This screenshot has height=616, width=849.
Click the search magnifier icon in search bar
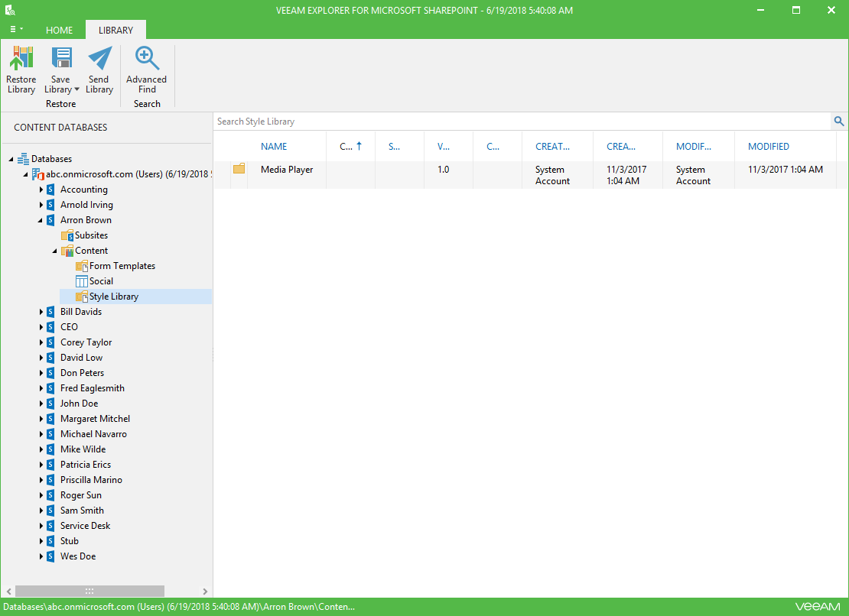coord(839,122)
